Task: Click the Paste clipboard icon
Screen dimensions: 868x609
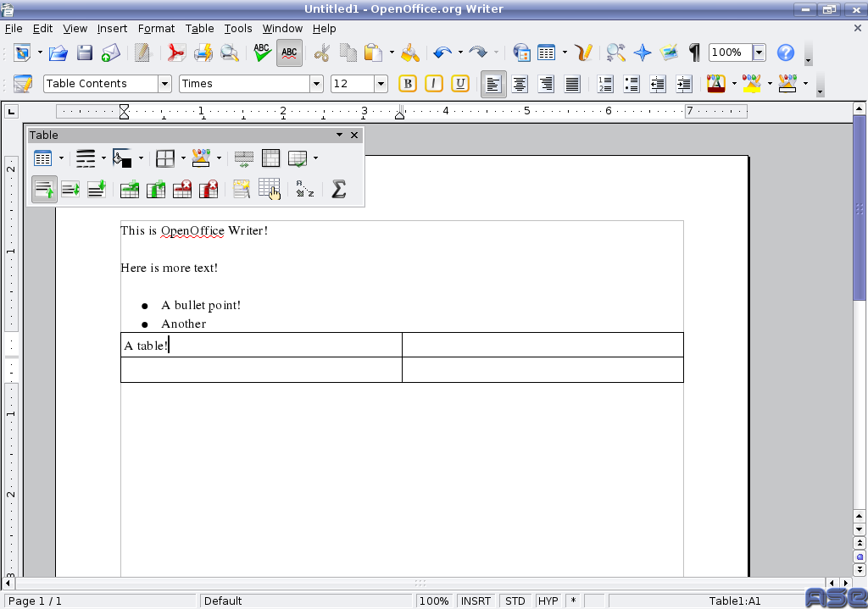Action: (x=374, y=53)
